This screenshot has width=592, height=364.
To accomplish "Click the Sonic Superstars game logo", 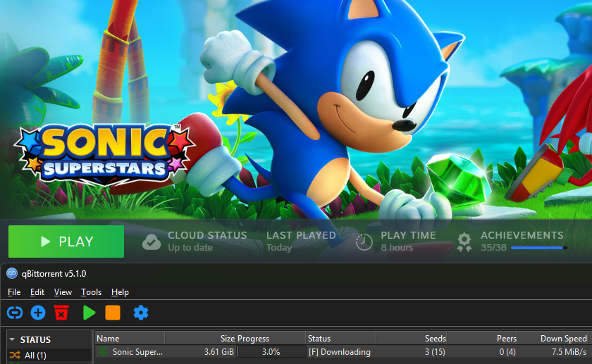I will [x=104, y=154].
